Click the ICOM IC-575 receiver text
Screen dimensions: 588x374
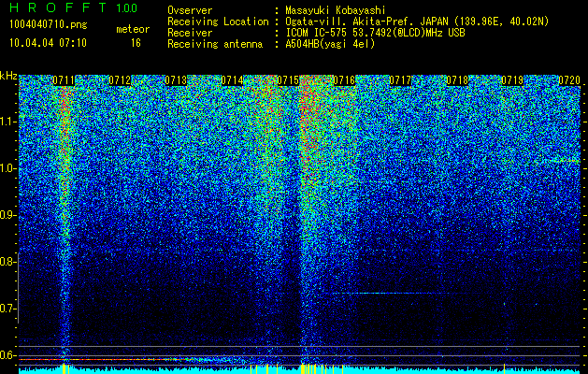coord(375,33)
